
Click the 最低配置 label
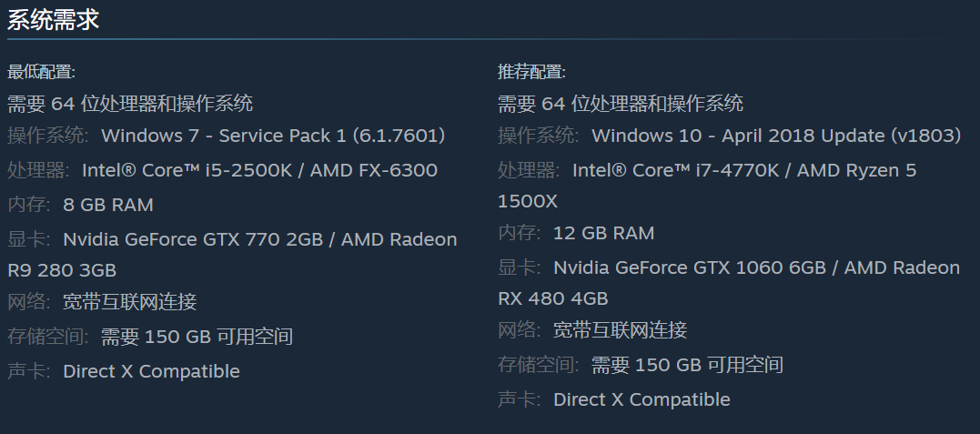[42, 72]
